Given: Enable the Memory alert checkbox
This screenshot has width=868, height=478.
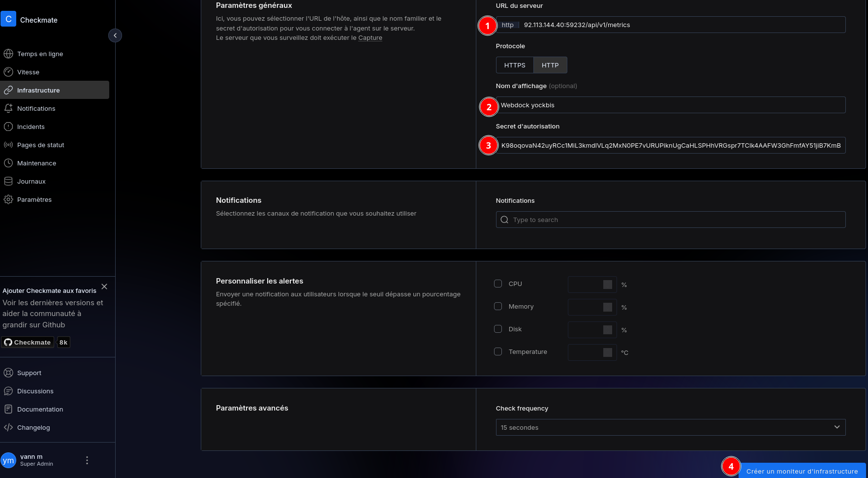Looking at the screenshot, I should [498, 306].
